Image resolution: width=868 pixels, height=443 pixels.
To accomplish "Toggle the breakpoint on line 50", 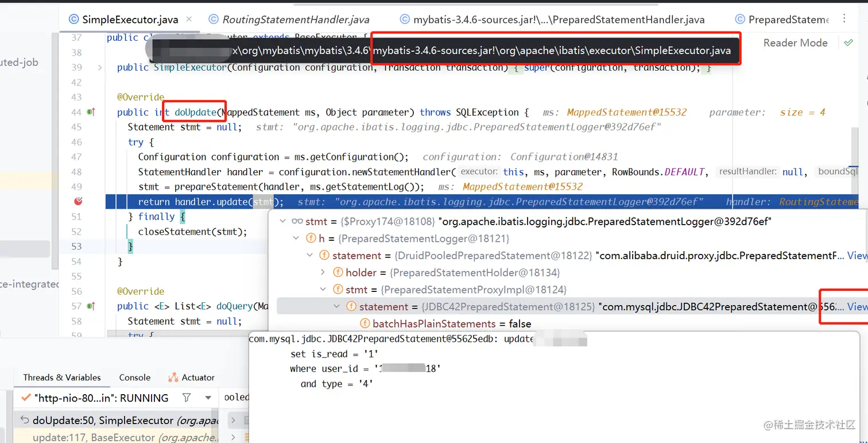I will (x=79, y=201).
